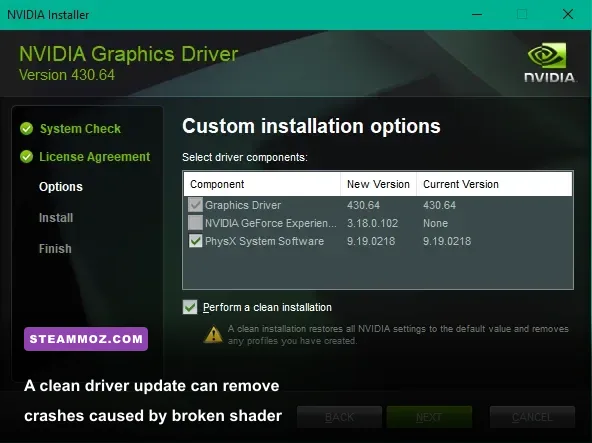592x443 pixels.
Task: Select the Finish step in sidebar
Action: (55, 249)
